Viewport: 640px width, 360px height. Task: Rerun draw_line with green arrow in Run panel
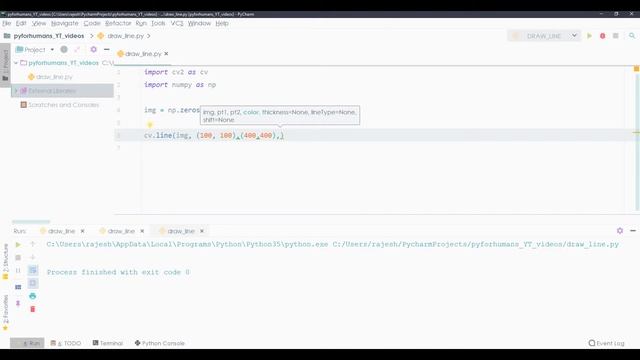[18, 244]
